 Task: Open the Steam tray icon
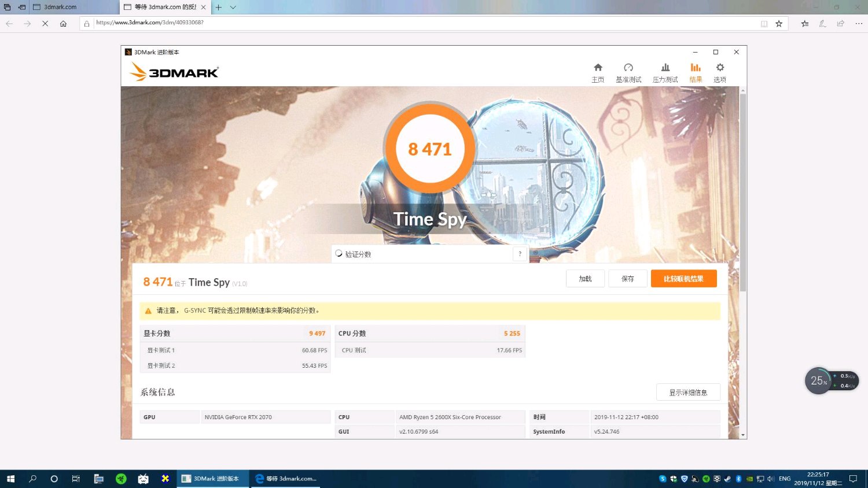(727, 479)
